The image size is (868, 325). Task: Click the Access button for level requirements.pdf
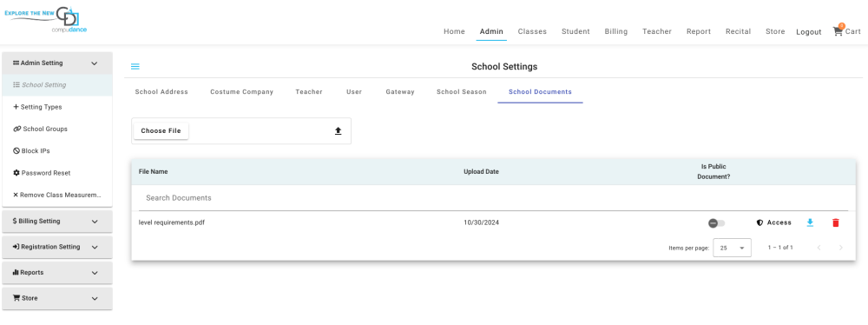(774, 222)
